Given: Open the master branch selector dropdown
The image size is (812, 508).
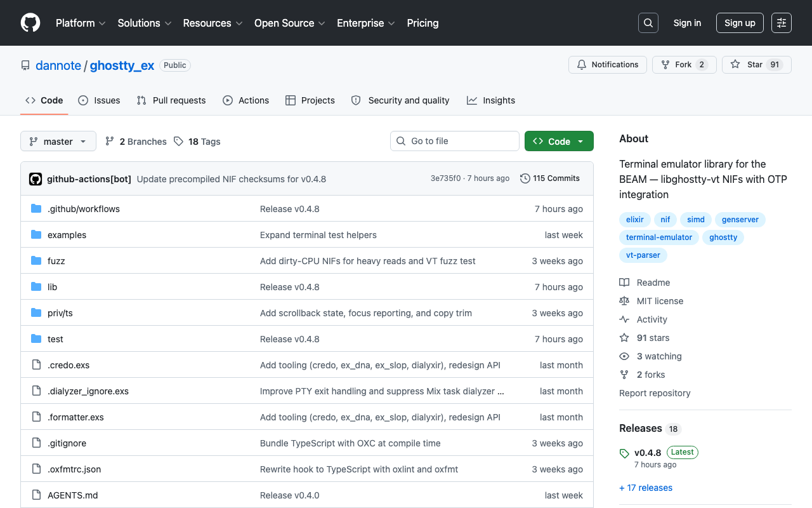Looking at the screenshot, I should coord(58,141).
